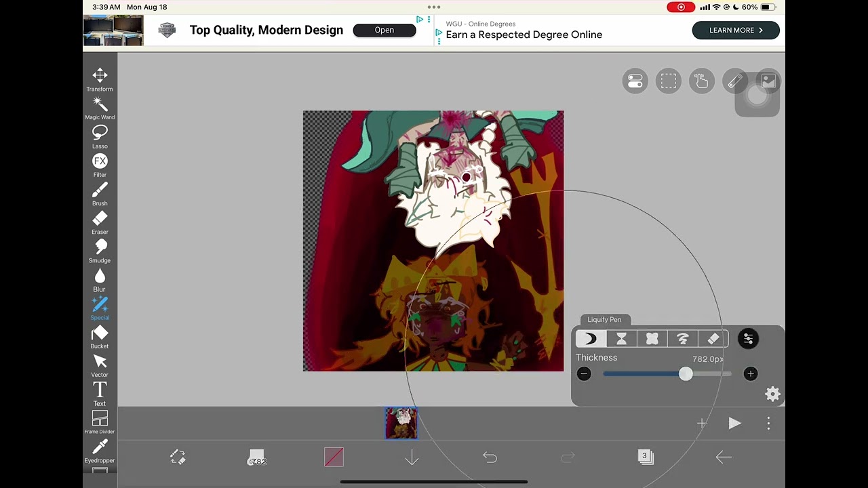868x488 pixels.
Task: Tap the hand gesture settings icon
Action: click(x=702, y=81)
